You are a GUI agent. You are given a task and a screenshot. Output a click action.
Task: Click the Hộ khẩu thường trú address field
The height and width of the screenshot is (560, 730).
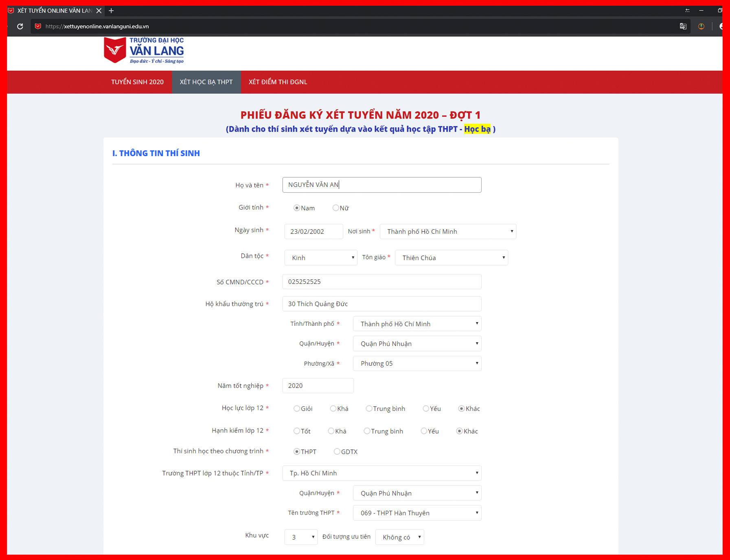382,304
